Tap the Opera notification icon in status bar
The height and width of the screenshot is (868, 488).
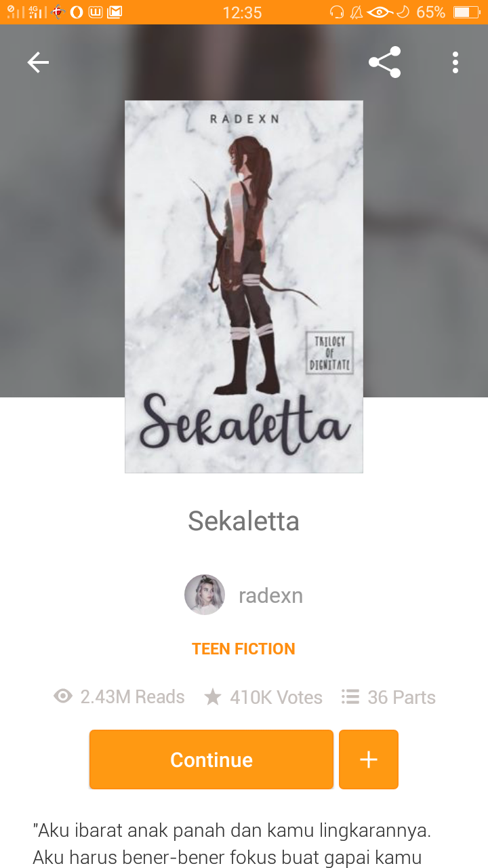point(77,12)
